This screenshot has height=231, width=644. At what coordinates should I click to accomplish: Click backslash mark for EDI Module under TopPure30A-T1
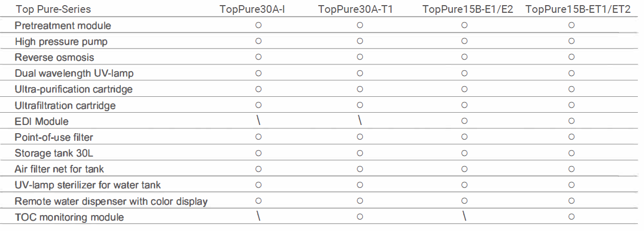(360, 121)
